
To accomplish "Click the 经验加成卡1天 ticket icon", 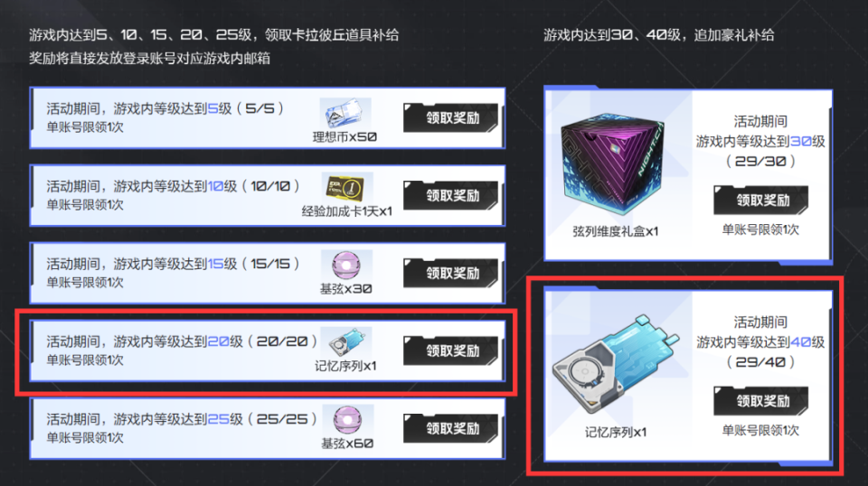I will click(x=345, y=189).
